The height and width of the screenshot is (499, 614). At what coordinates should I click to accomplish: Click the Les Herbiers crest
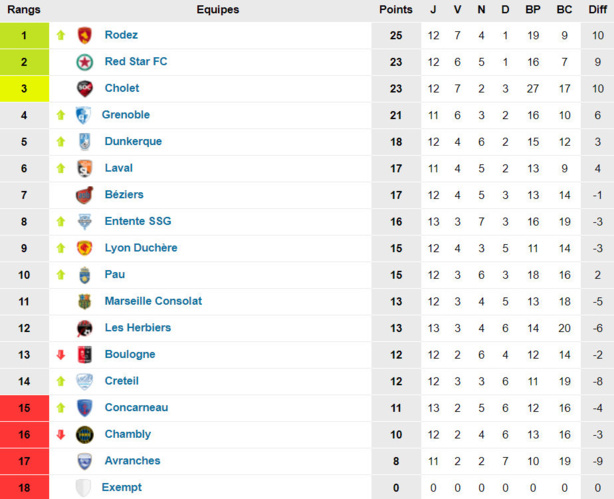(x=85, y=328)
